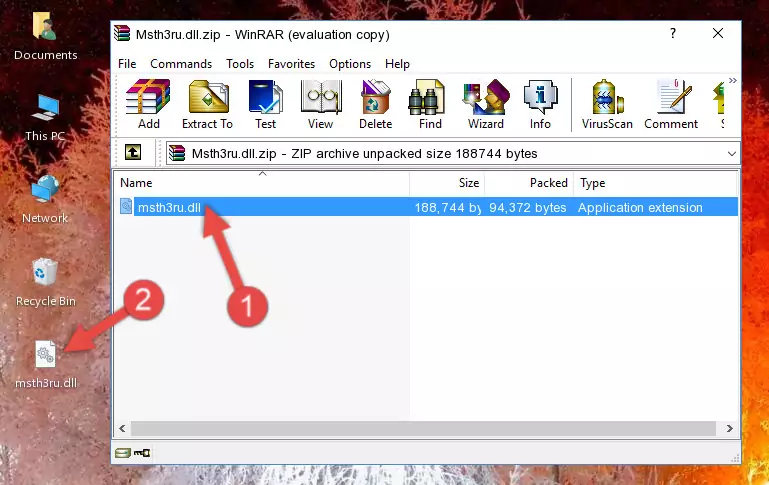Click the Add toolbar icon
Image resolution: width=769 pixels, height=485 pixels.
click(148, 104)
